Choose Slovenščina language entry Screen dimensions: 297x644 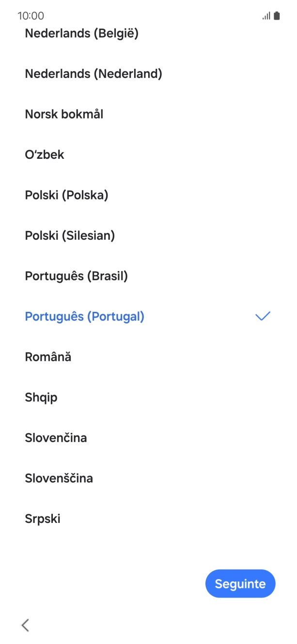pos(59,478)
